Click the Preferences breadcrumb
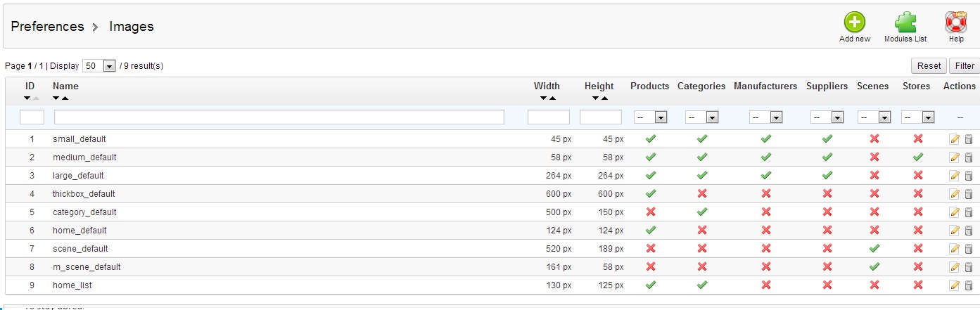 pyautogui.click(x=47, y=27)
